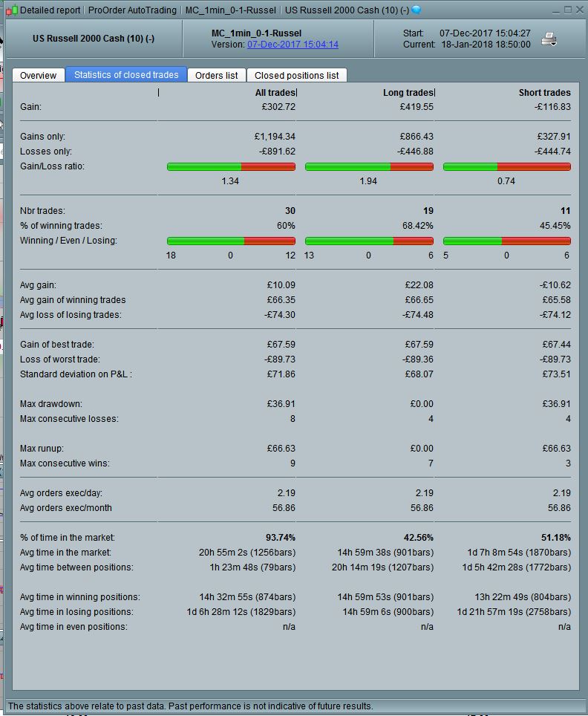Screen dimensions: 588x716
Task: Select the total gain value £302.72
Action: 278,107
